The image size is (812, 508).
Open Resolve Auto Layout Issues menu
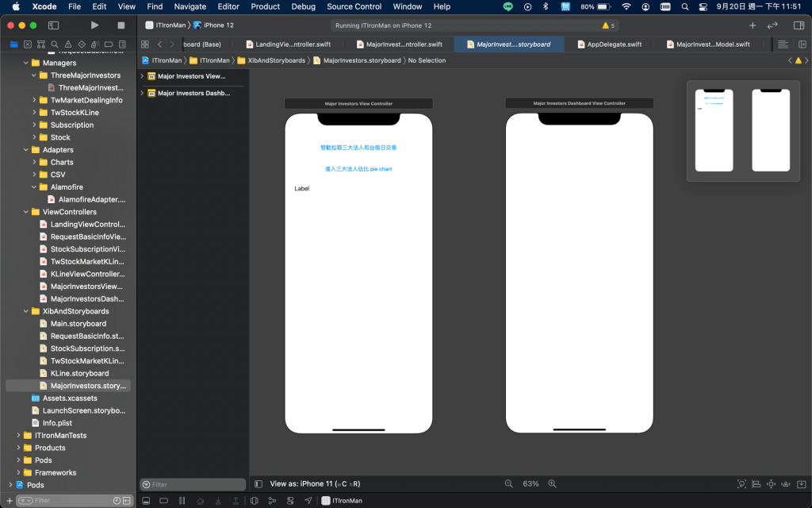pos(786,484)
